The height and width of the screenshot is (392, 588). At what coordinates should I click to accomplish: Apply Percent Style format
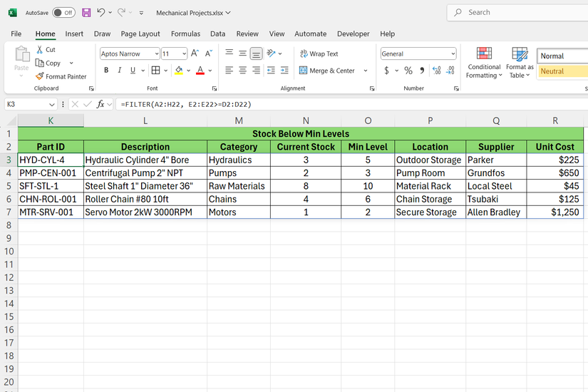coord(408,71)
